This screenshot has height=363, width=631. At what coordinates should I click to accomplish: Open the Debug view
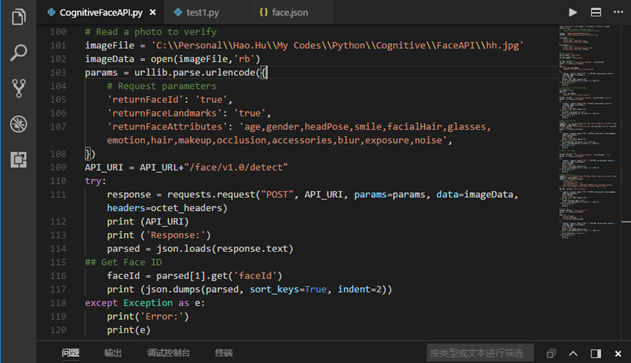point(19,124)
